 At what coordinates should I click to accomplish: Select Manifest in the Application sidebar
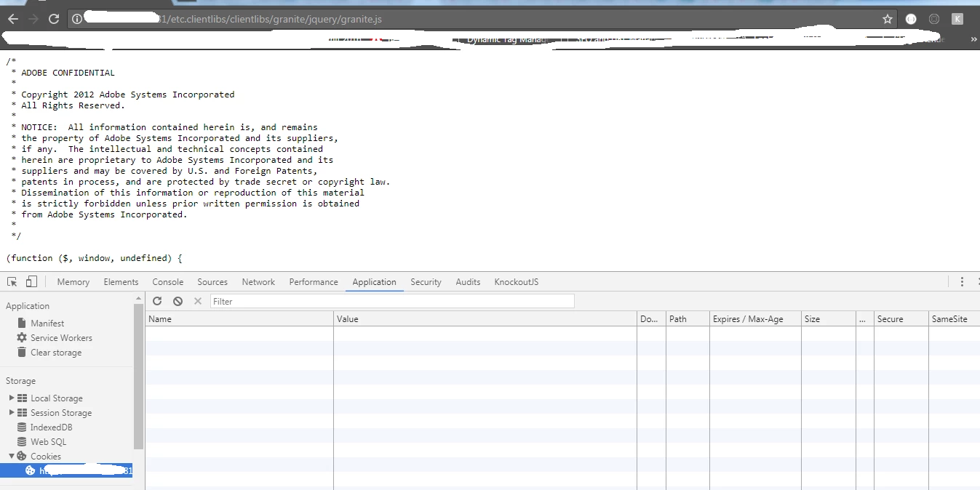(47, 323)
